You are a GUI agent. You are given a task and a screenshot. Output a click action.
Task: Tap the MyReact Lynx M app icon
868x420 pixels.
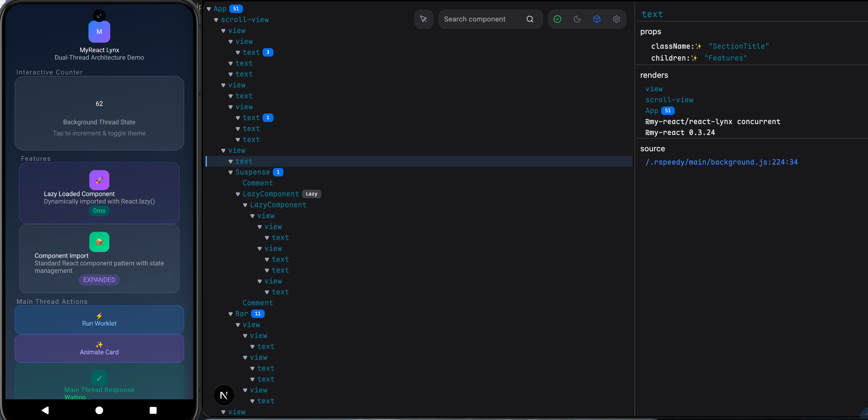coord(99,32)
